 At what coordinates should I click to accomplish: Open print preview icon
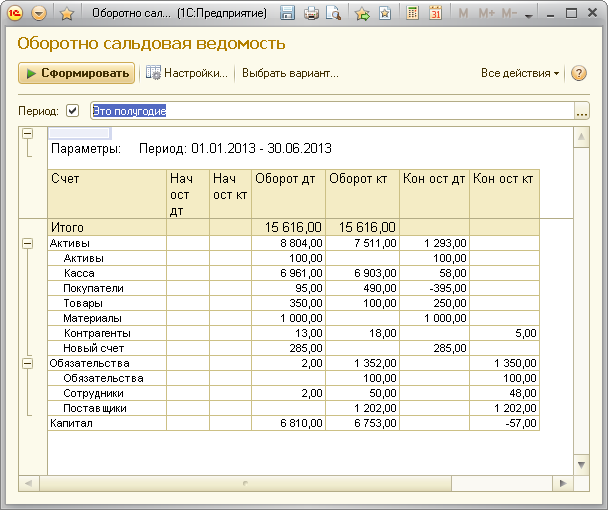tap(332, 14)
